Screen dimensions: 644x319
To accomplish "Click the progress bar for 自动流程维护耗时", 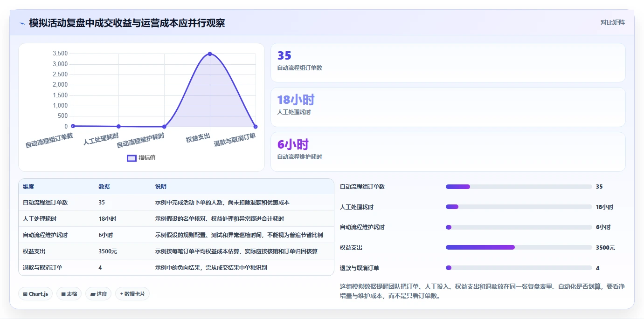I will [x=519, y=227].
